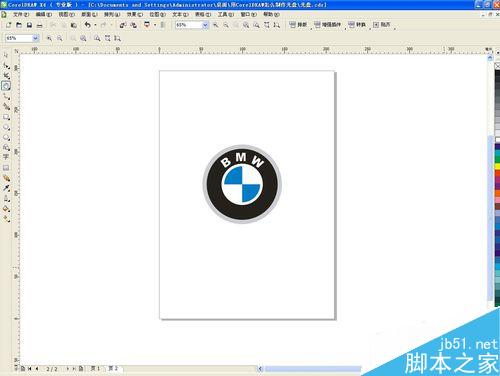Click the Export icon in the toolbar

coord(133,25)
